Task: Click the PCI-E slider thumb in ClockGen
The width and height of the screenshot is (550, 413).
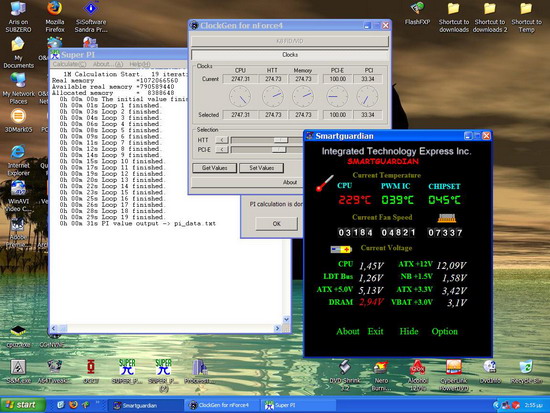Action: (x=279, y=150)
